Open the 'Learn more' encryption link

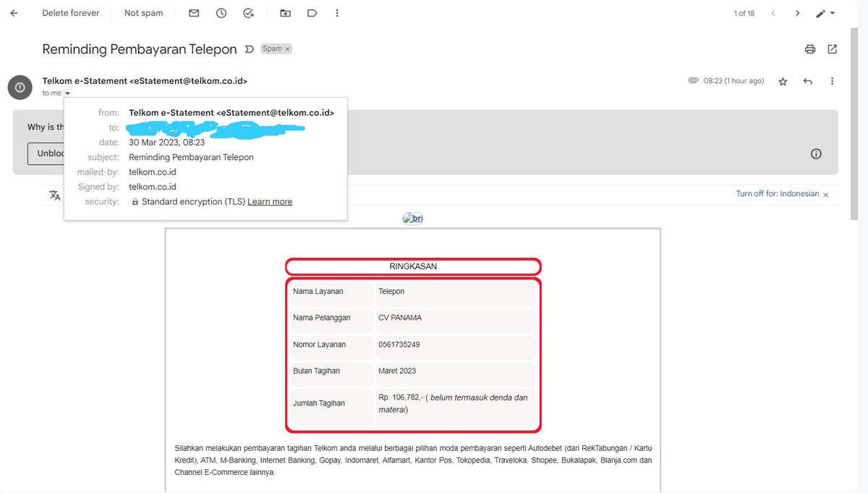[270, 202]
